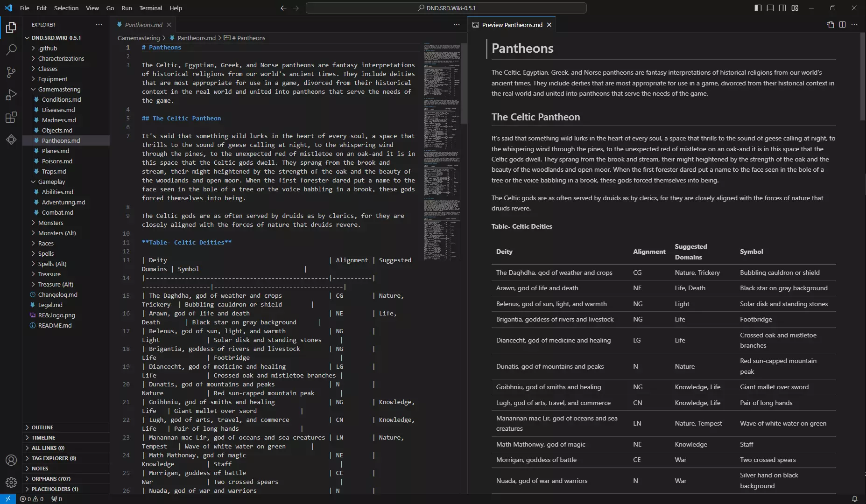Click the notifications bell in status bar

coord(854,499)
